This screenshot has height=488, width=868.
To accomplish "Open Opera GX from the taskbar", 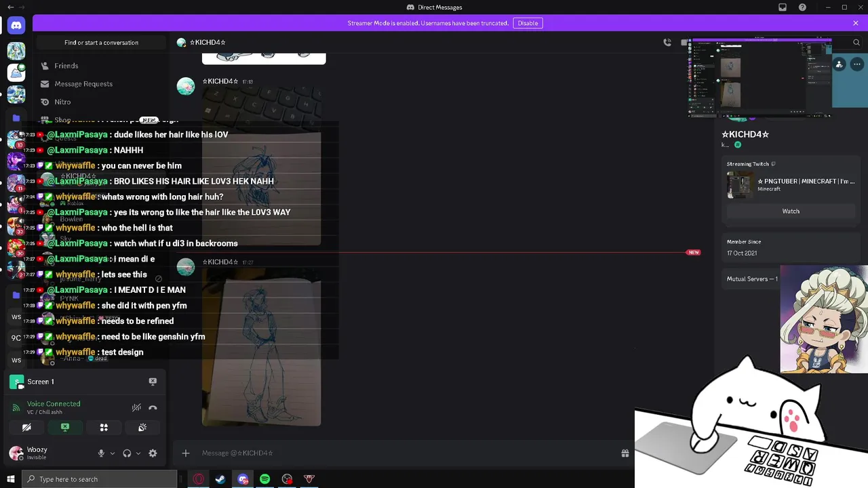I will click(198, 479).
